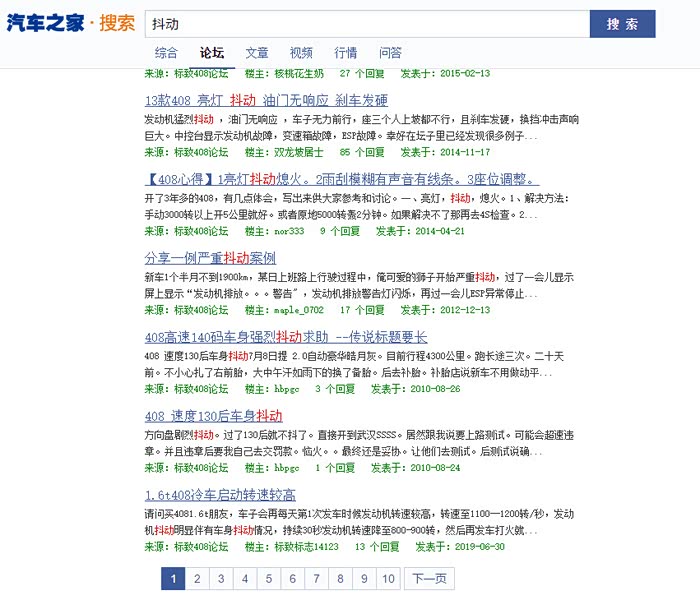
Task: Switch to the 问答 tab
Action: pyautogui.click(x=391, y=53)
